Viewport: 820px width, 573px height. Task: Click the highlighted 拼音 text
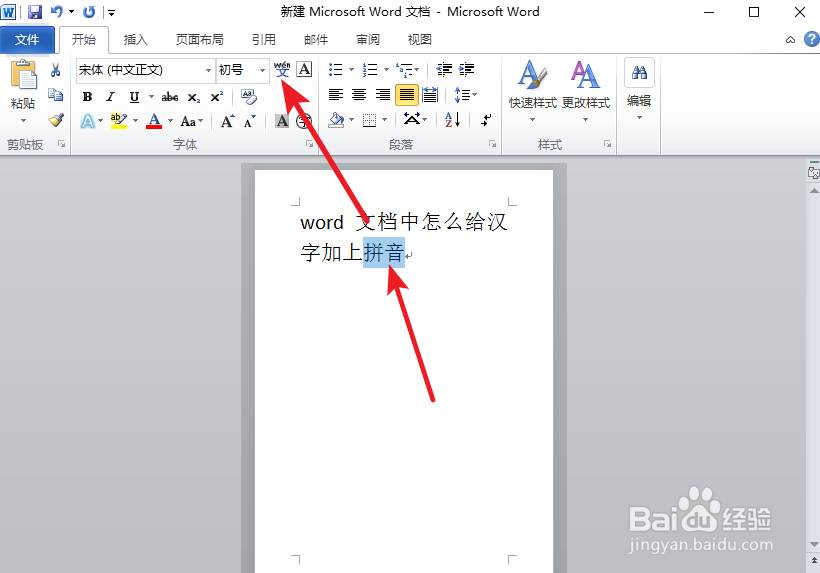click(384, 253)
